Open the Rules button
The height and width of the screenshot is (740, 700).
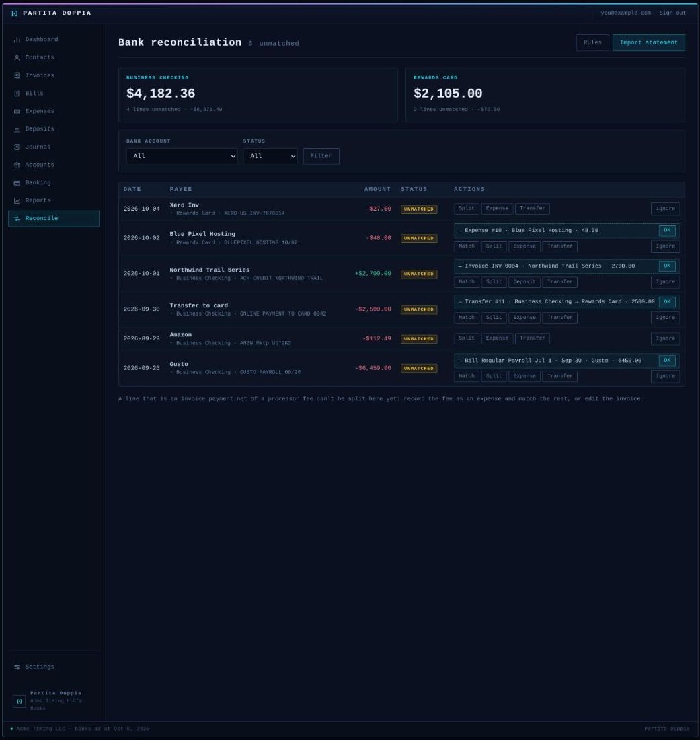pyautogui.click(x=592, y=42)
